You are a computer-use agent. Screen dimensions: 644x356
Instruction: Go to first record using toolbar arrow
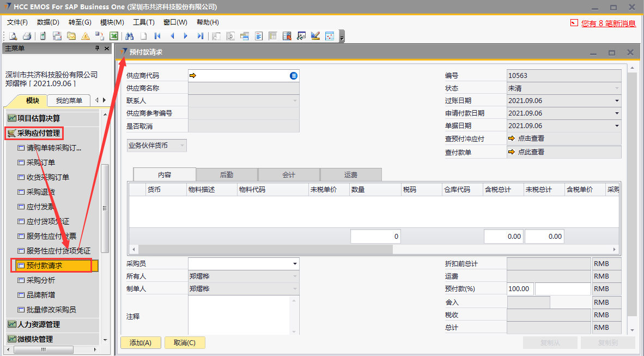(x=157, y=36)
